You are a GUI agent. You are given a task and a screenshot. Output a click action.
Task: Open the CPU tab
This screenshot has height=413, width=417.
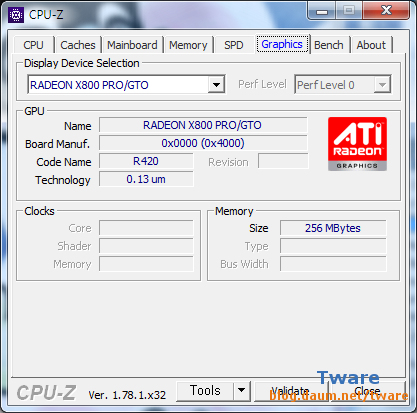click(33, 45)
